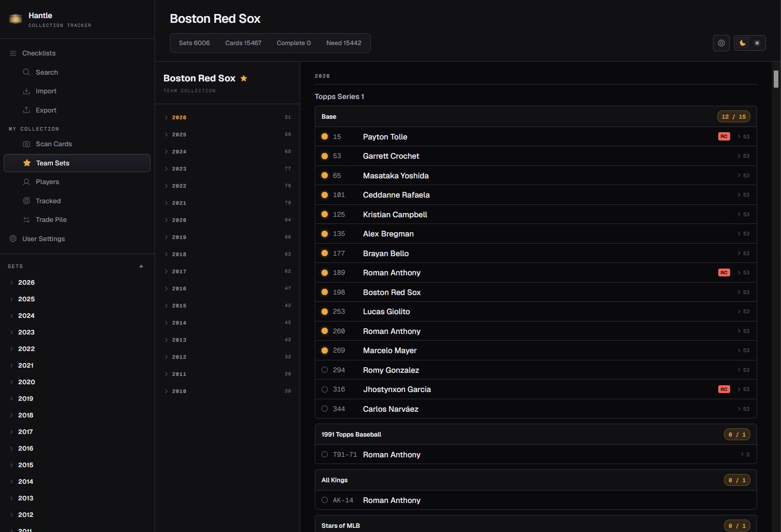Switch to dark mode moon icon

(x=743, y=43)
